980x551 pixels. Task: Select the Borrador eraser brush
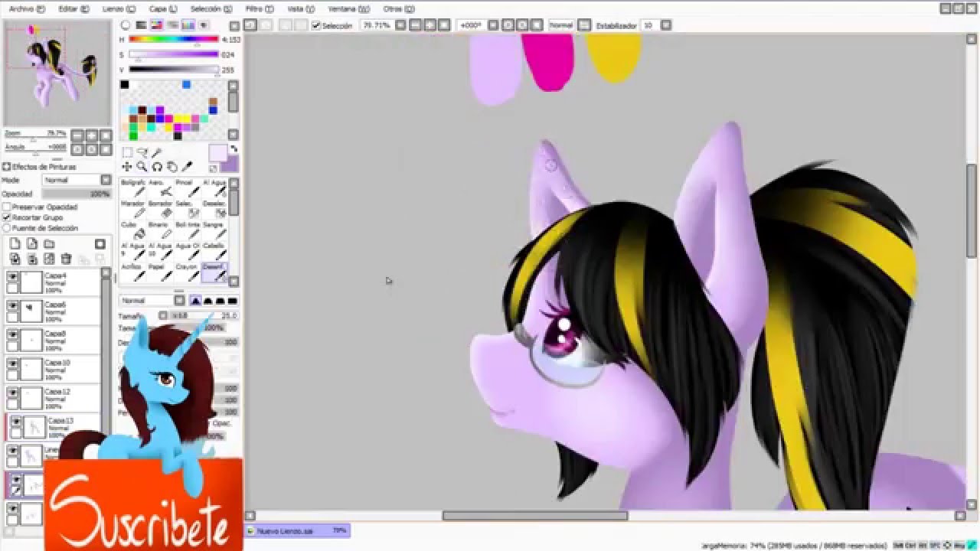pyautogui.click(x=165, y=209)
